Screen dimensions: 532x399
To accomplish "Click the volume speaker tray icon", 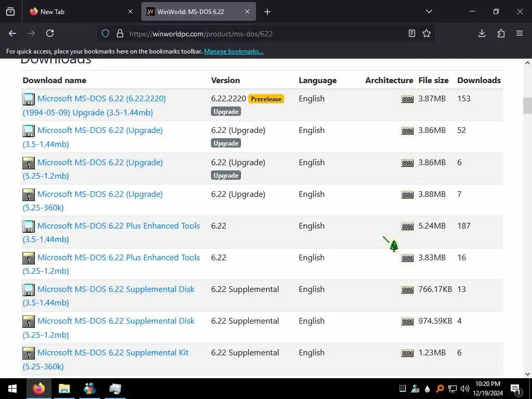I will (x=464, y=389).
